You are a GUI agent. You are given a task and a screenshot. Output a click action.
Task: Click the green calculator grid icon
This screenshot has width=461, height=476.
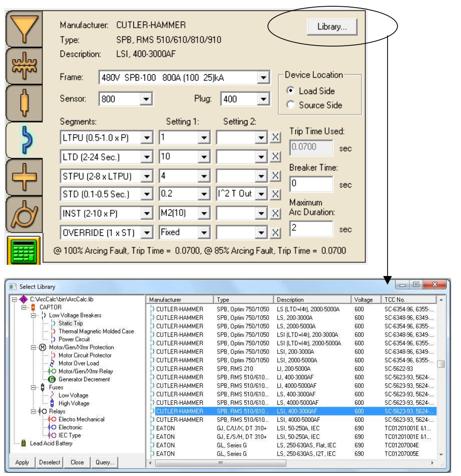tap(24, 251)
